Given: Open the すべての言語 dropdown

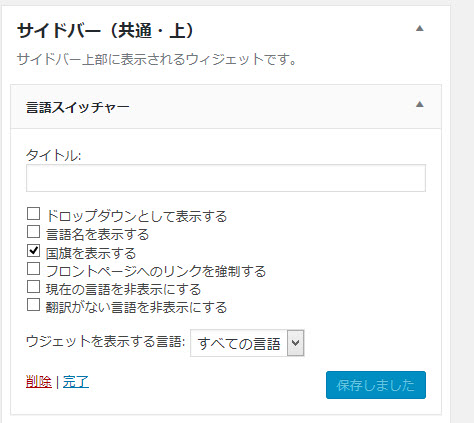Looking at the screenshot, I should point(247,343).
